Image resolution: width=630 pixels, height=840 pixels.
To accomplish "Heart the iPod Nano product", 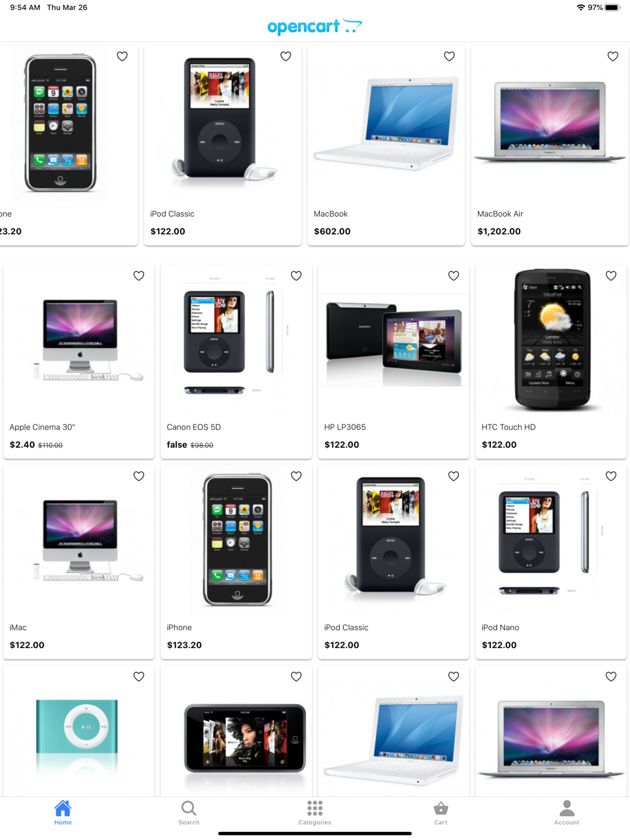I will click(x=611, y=476).
